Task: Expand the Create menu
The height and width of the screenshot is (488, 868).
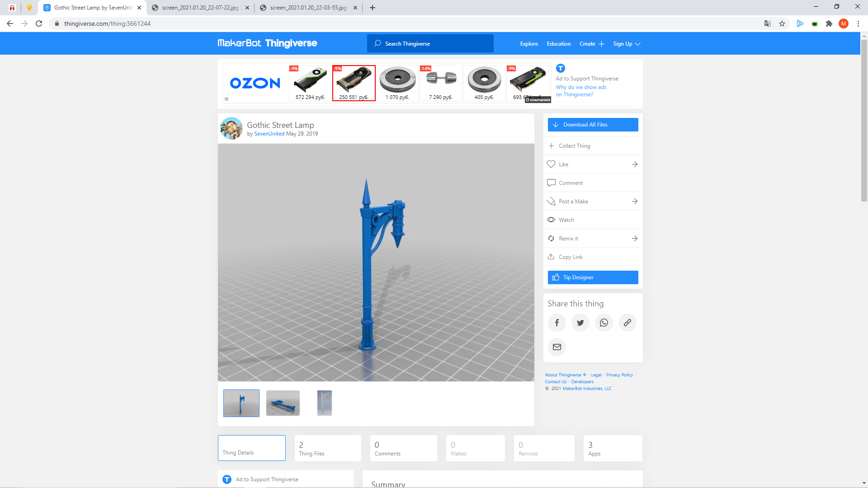Action: click(x=591, y=44)
